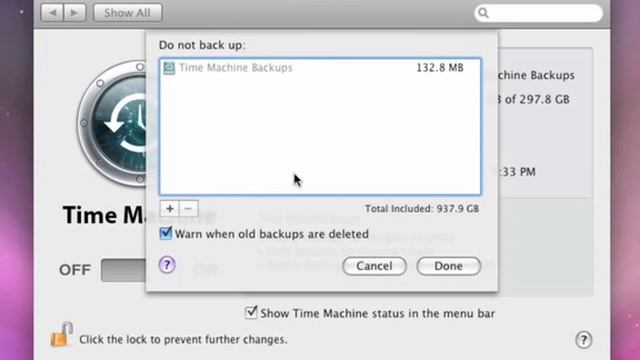
Task: Open Time Machine help in main window
Action: (584, 340)
